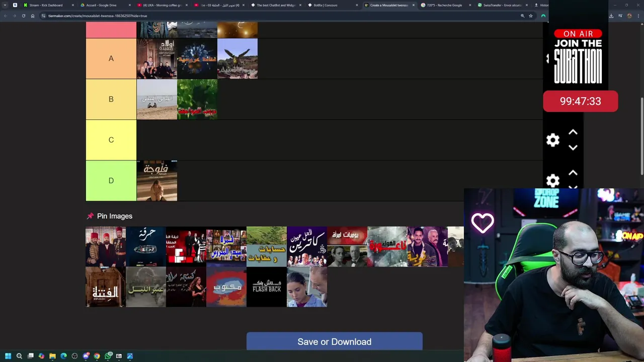Open Google Chrome from the taskbar

(97, 356)
